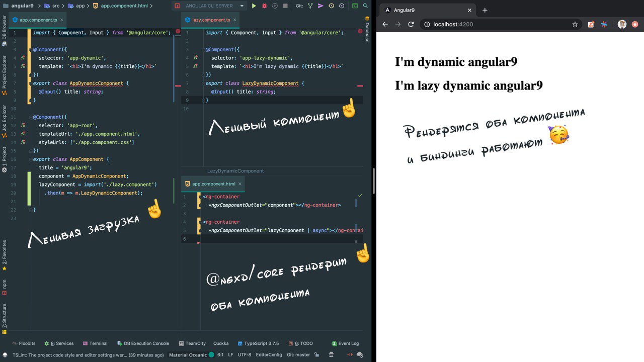Open the 2: Favorites tool window

(4, 255)
